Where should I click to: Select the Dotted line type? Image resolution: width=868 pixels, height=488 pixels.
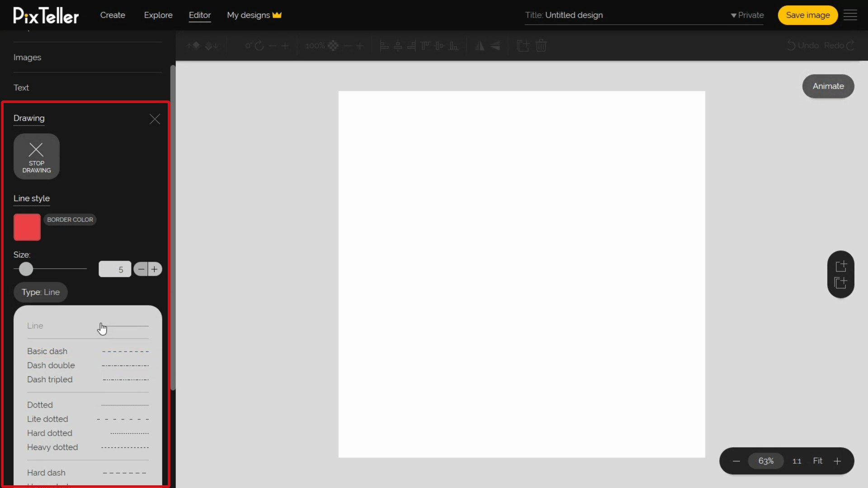(88, 405)
